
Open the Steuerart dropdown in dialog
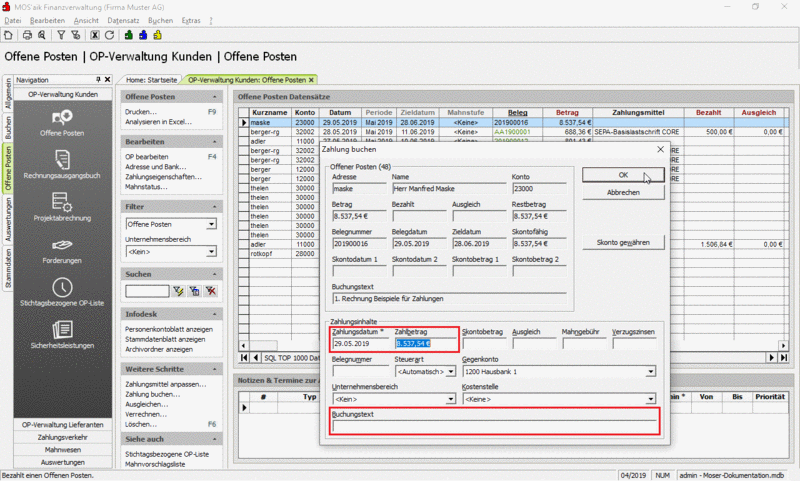pos(451,372)
